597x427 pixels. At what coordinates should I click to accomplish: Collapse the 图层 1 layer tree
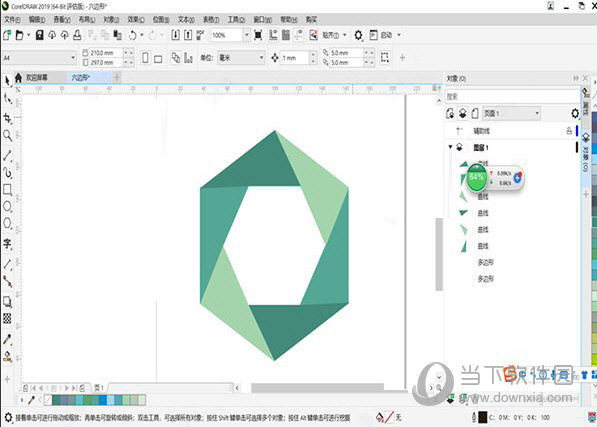coord(450,147)
